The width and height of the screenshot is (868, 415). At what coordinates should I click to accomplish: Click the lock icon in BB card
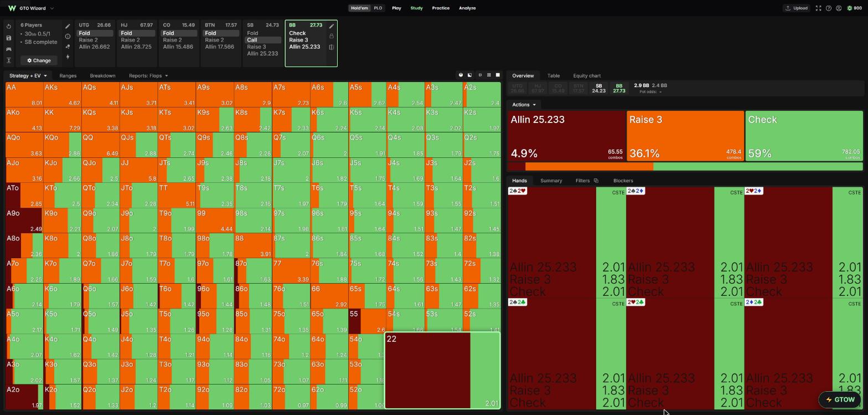[332, 36]
